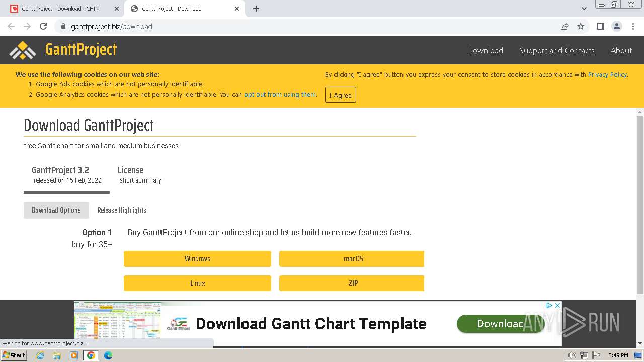Close the Gantt Chart Template ad
This screenshot has height=362, width=644.
[557, 305]
